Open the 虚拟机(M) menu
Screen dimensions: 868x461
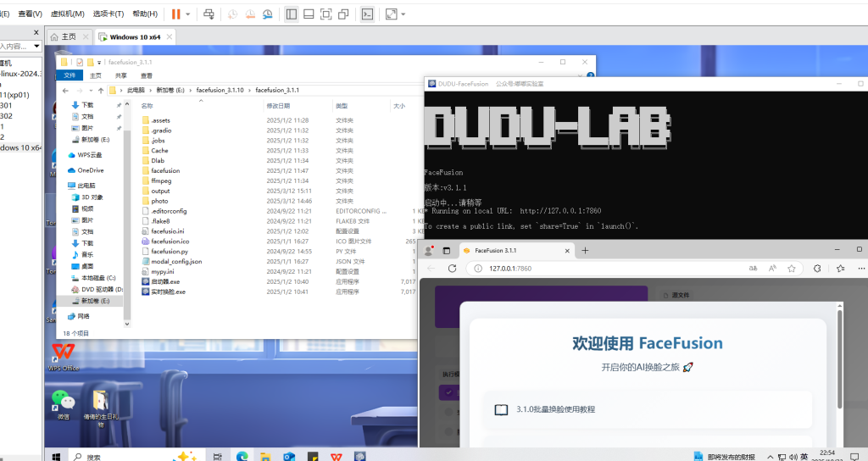point(67,14)
